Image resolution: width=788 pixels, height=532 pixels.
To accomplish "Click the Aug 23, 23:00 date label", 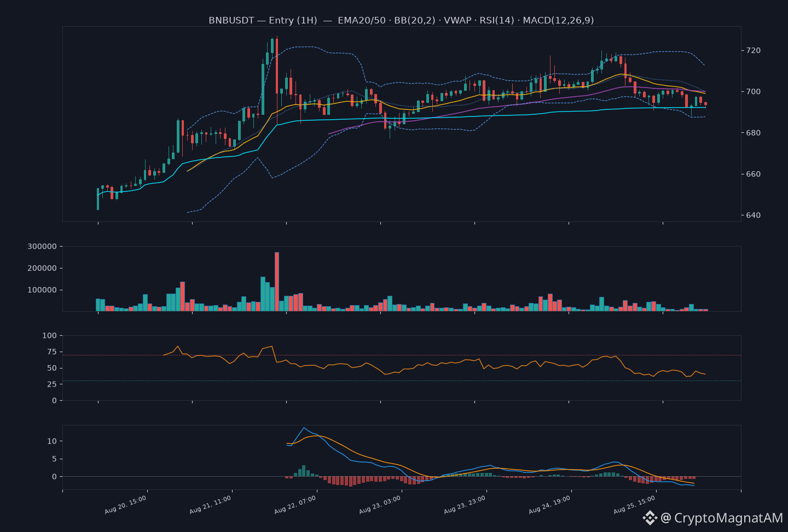I will coord(465,505).
